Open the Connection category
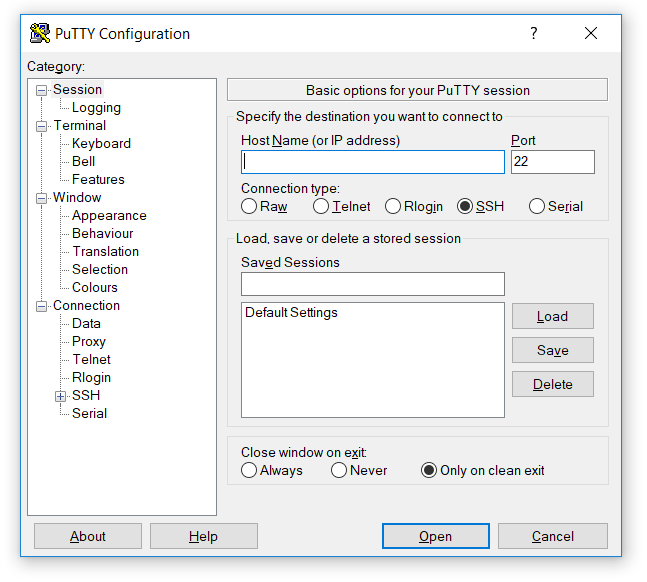Screen dimensions: 647x582 [x=86, y=305]
